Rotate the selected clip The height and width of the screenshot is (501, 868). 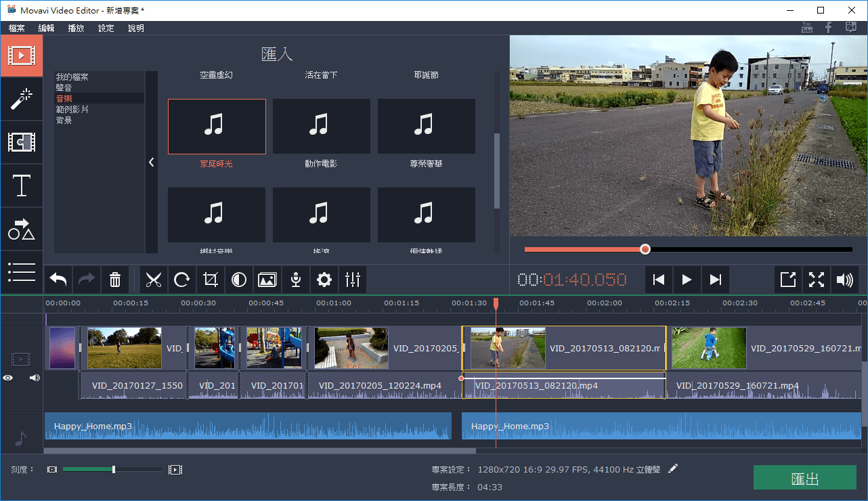[182, 279]
